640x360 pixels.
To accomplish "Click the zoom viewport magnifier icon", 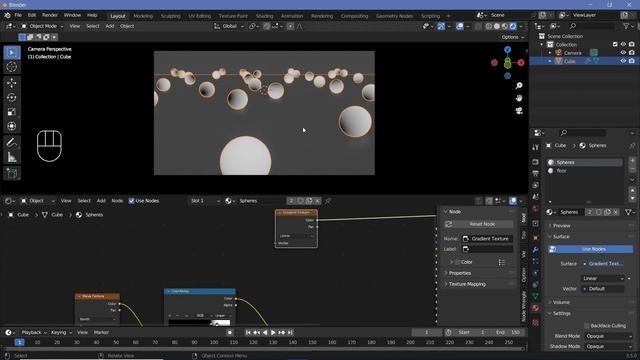I will [x=519, y=85].
